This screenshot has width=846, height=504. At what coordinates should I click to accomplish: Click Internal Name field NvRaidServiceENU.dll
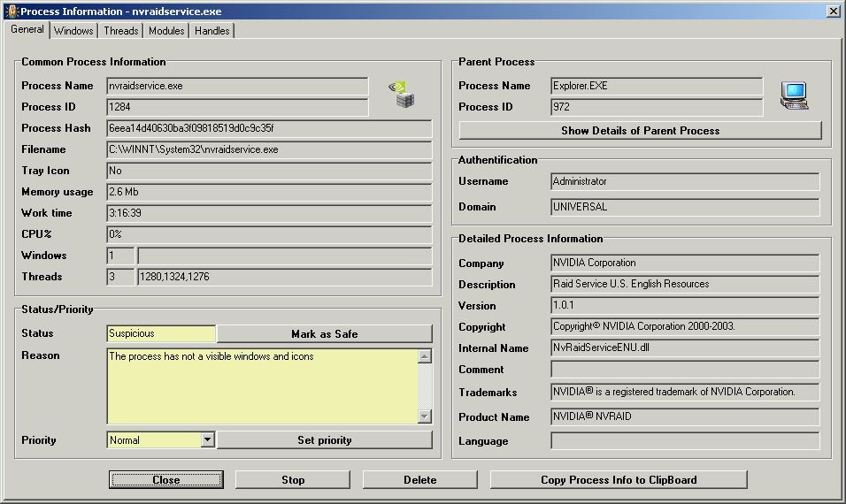point(685,347)
